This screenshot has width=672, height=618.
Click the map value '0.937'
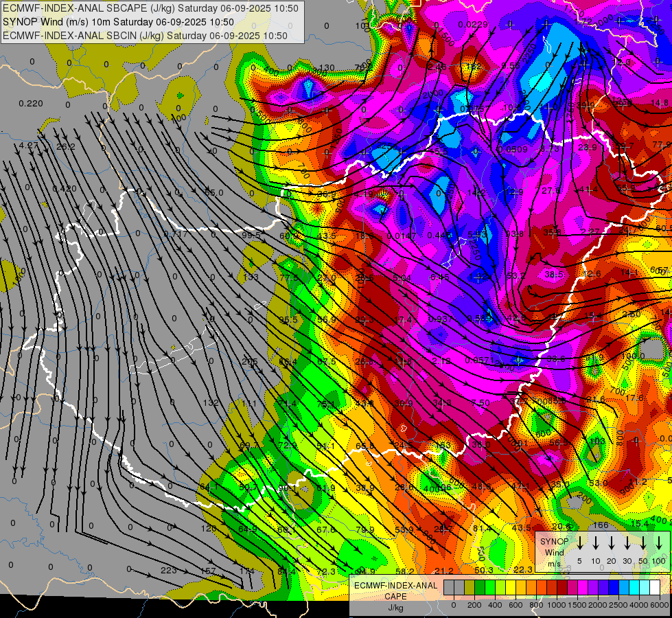440,319
